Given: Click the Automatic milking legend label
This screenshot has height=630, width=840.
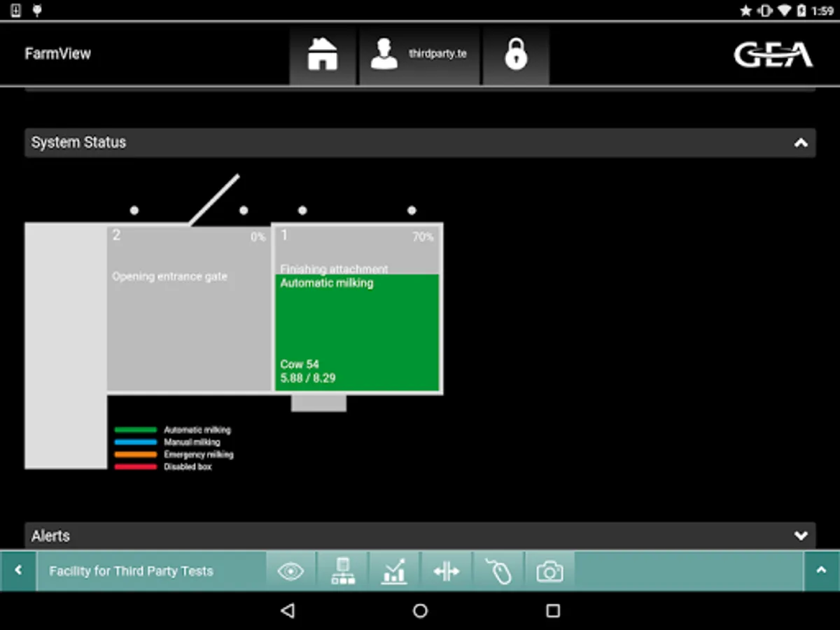Looking at the screenshot, I should click(x=197, y=430).
